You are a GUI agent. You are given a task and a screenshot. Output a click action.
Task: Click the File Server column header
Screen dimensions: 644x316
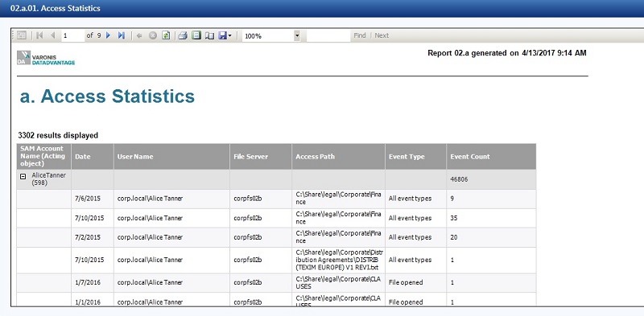(x=261, y=156)
